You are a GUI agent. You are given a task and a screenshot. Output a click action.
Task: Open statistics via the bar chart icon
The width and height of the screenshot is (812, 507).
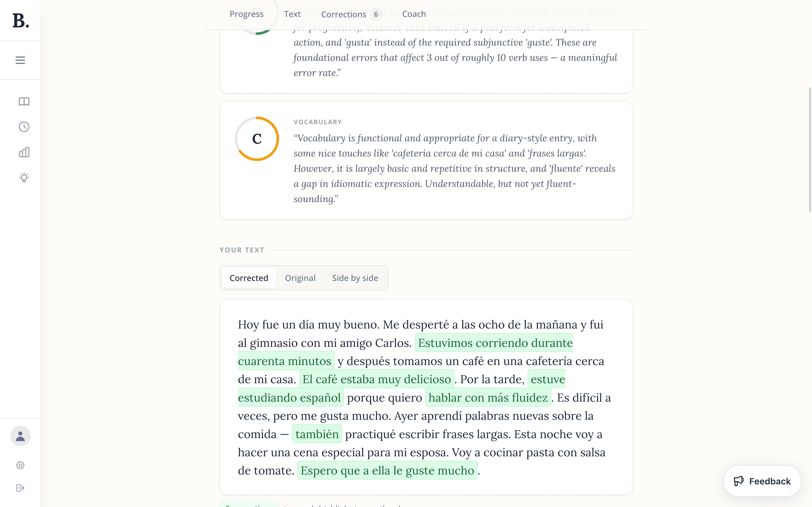24,152
